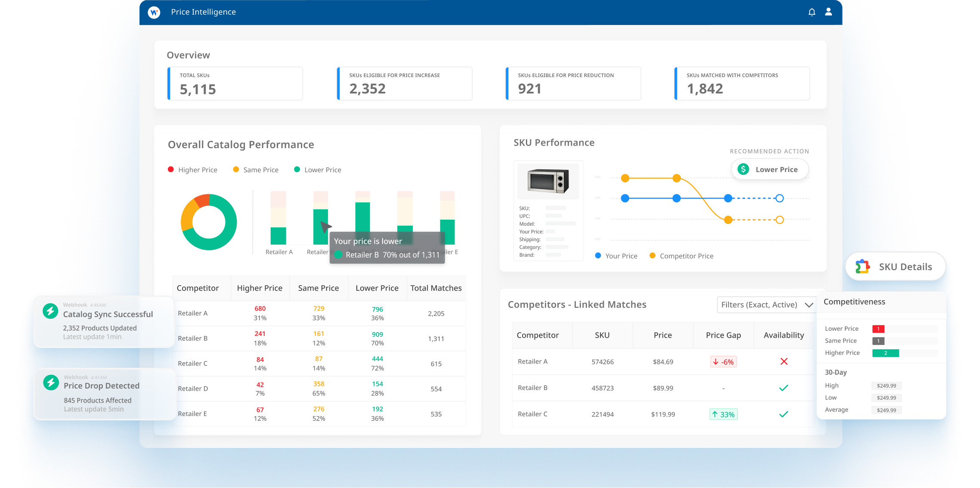Viewport: 980px width, 488px height.
Task: Open the Filters (Exact, Active) dropdown
Action: coord(767,305)
